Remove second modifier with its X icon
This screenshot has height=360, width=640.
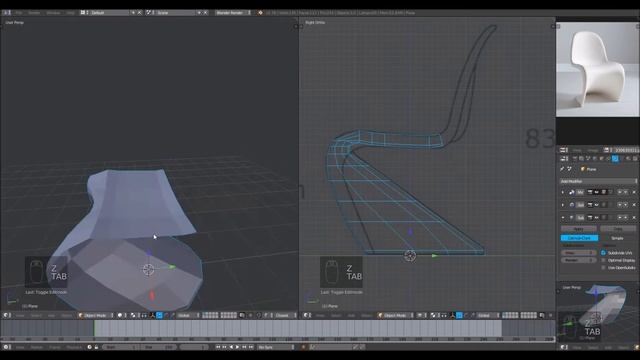click(x=634, y=205)
